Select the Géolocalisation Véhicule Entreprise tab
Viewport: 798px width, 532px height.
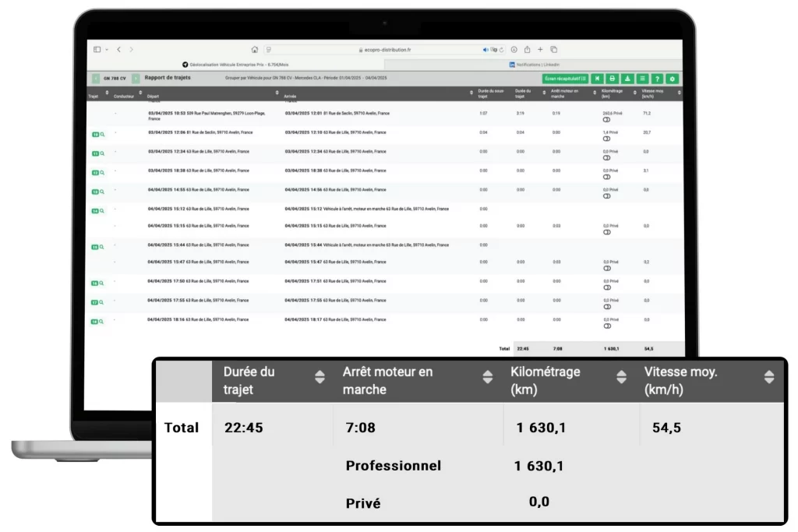click(x=234, y=65)
